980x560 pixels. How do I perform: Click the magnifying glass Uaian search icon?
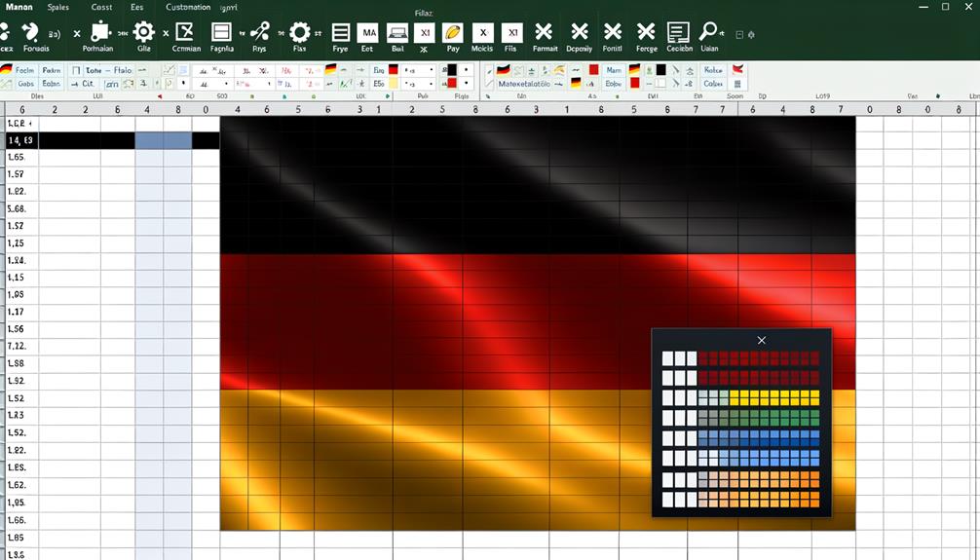709,33
